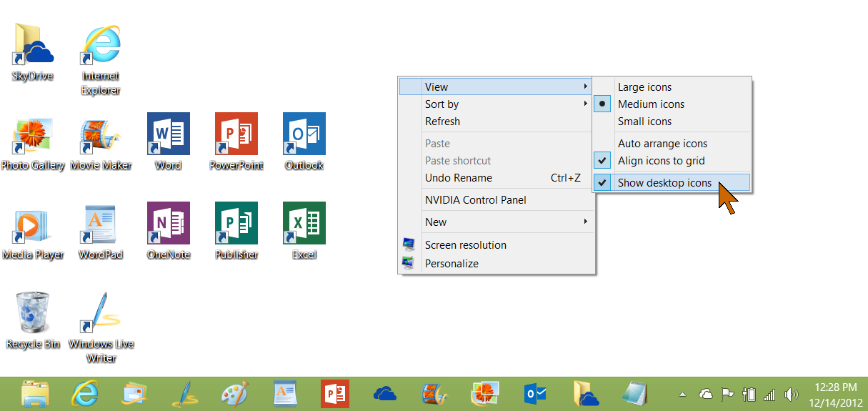Screen dimensions: 868x411
Task: Open Photo Gallery from the taskbar
Action: coord(484,394)
